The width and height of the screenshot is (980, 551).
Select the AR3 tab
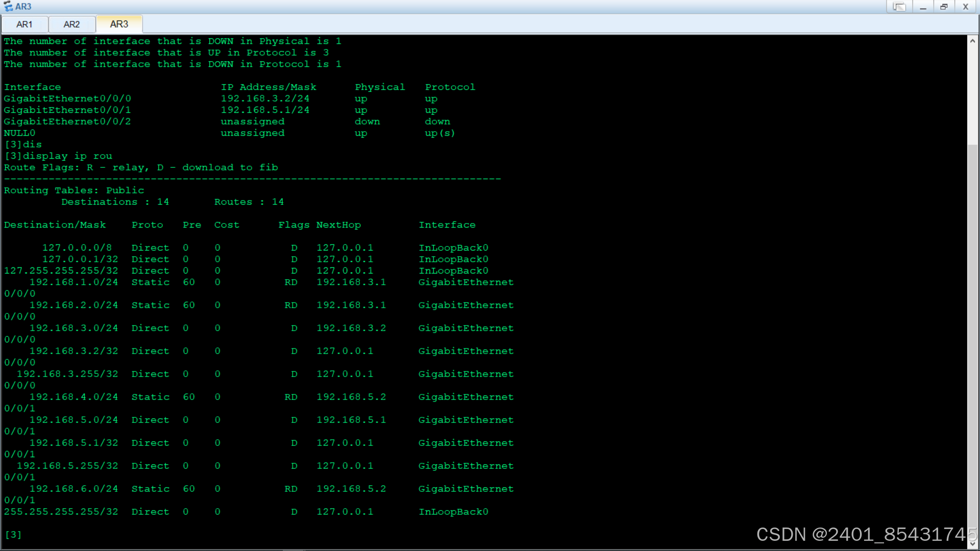119,24
